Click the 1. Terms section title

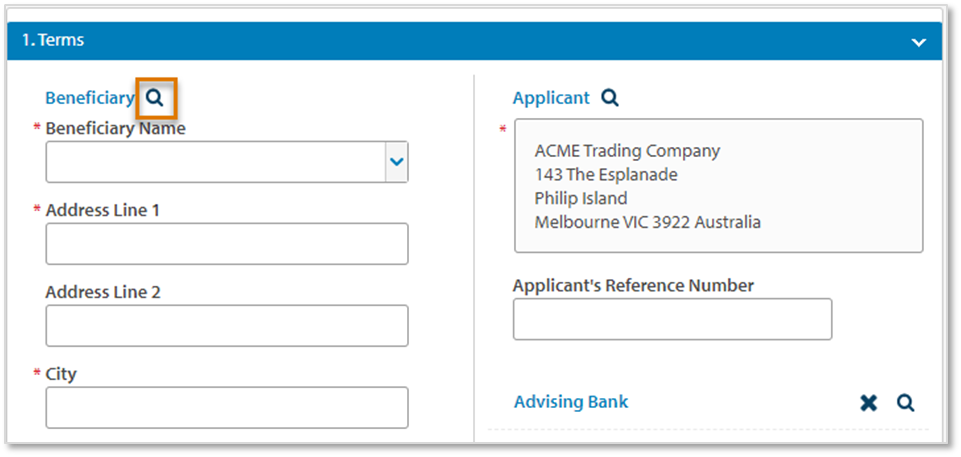pos(54,41)
